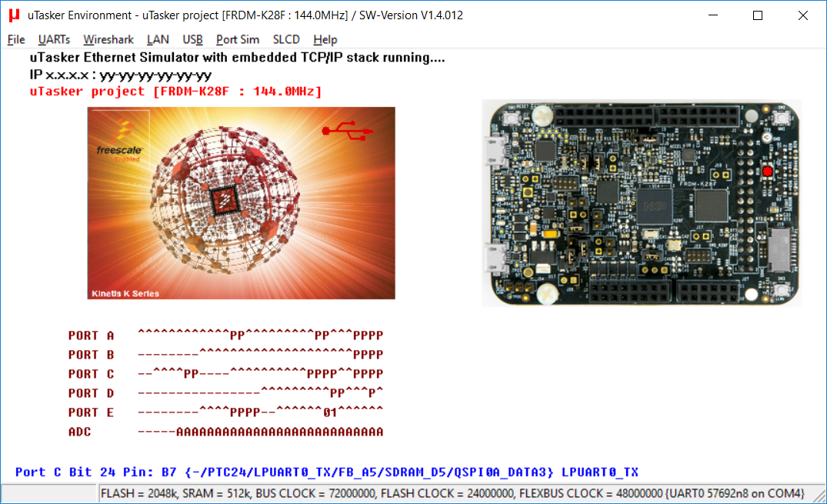Click the upper micro-USB connector
The image size is (827, 504).
coord(493,151)
